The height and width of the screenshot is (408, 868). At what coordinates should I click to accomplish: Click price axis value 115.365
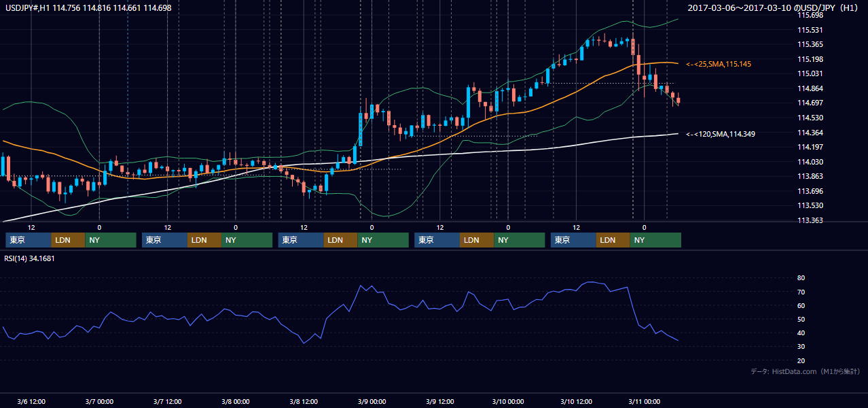[x=810, y=44]
